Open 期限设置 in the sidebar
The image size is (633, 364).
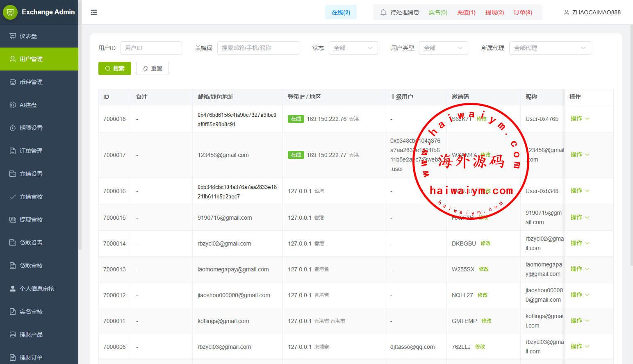click(31, 128)
